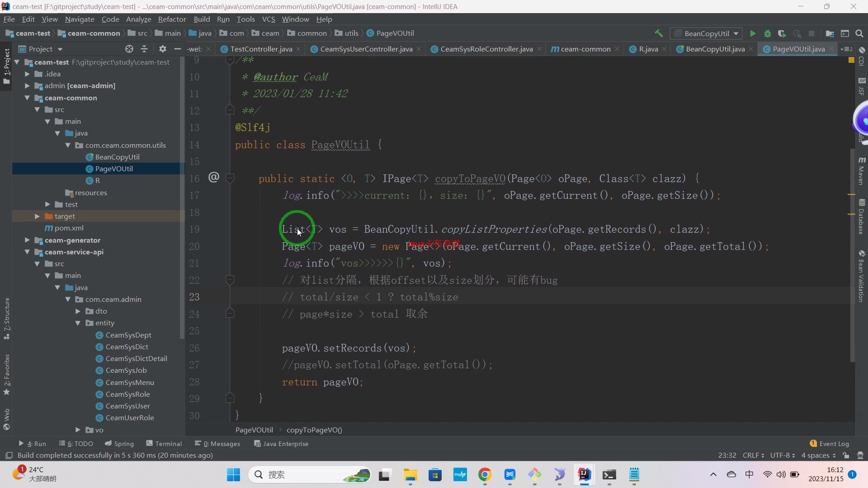Toggle the read-only lock icon in the status bar
This screenshot has width=868, height=488.
pyautogui.click(x=846, y=455)
